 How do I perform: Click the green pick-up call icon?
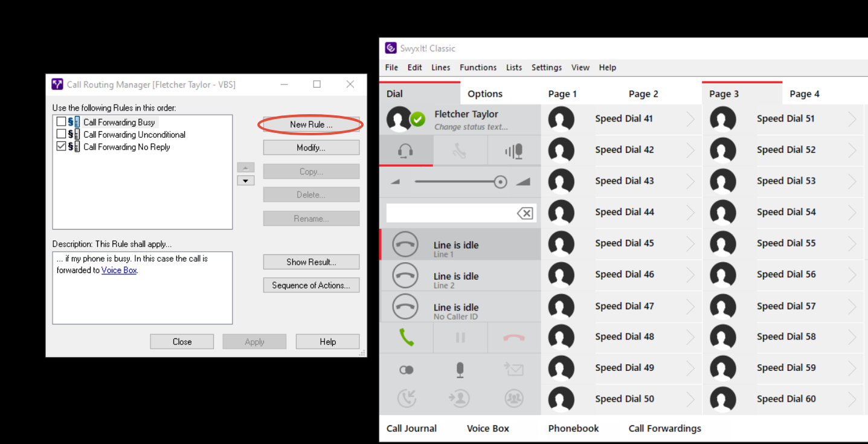[407, 337]
